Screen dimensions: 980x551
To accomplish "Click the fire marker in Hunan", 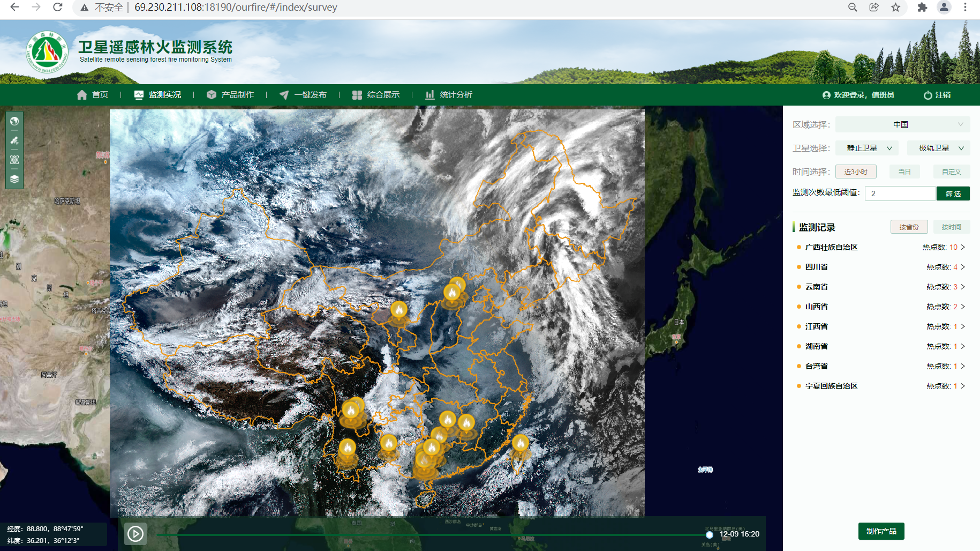I will [447, 420].
